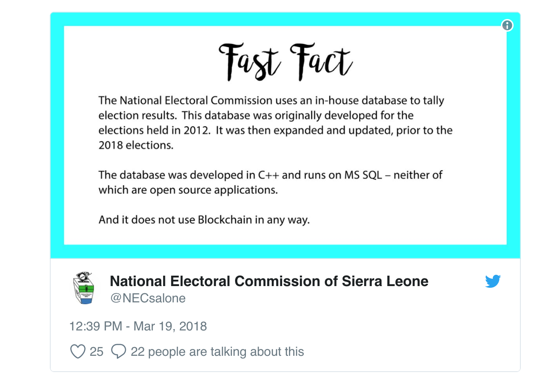Click the gray page background outside the card
This screenshot has height=392, width=558.
tap(23, 195)
